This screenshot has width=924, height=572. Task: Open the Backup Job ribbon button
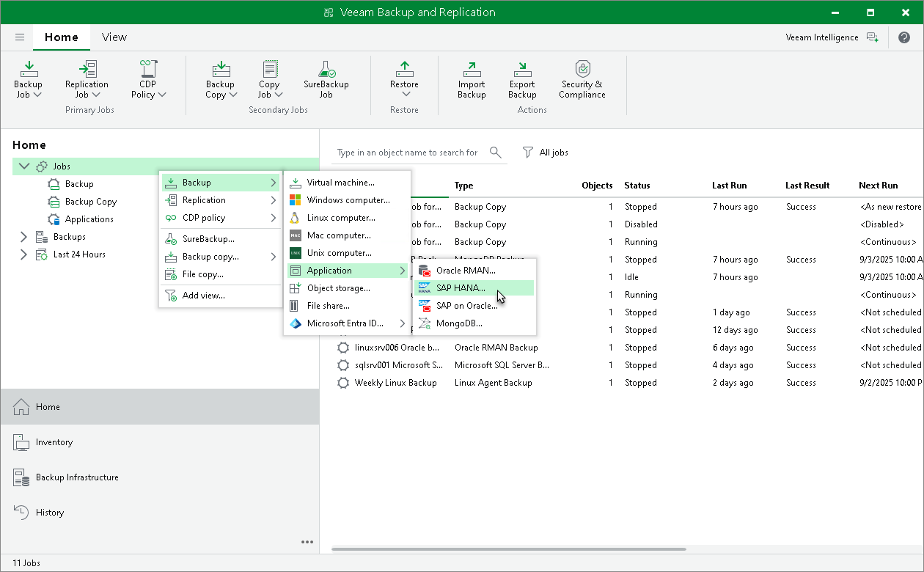(29, 79)
